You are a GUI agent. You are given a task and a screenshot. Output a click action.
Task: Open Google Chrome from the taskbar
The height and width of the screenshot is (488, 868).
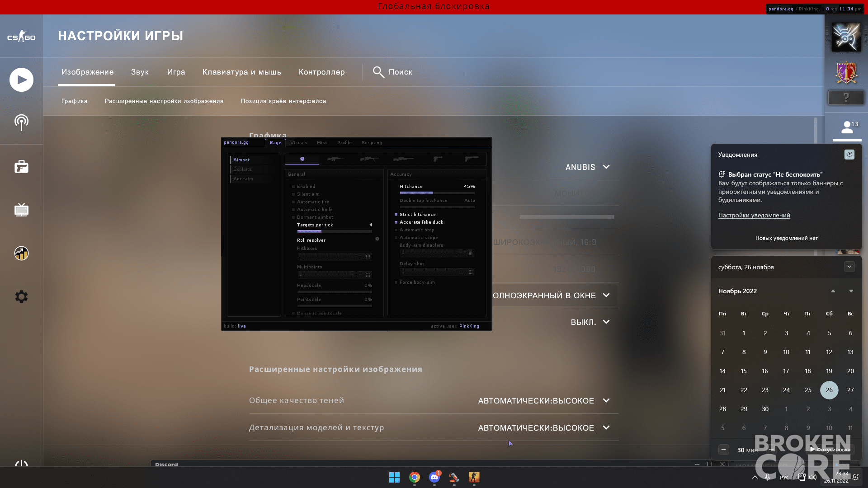click(x=414, y=477)
